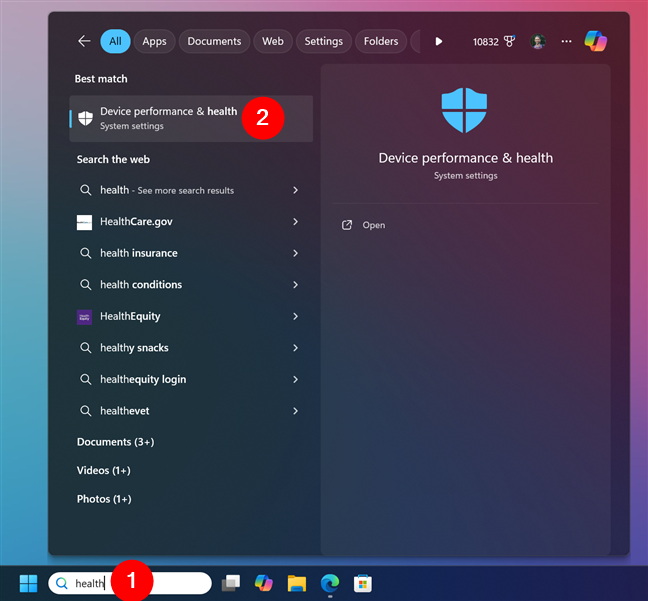
Task: Open the three-dots more options menu
Action: [566, 41]
